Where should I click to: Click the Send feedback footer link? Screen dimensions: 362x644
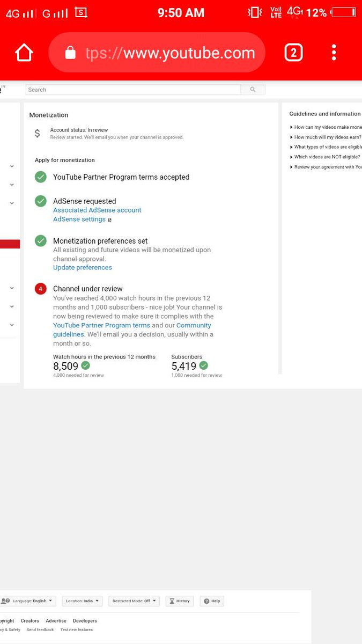[40, 630]
